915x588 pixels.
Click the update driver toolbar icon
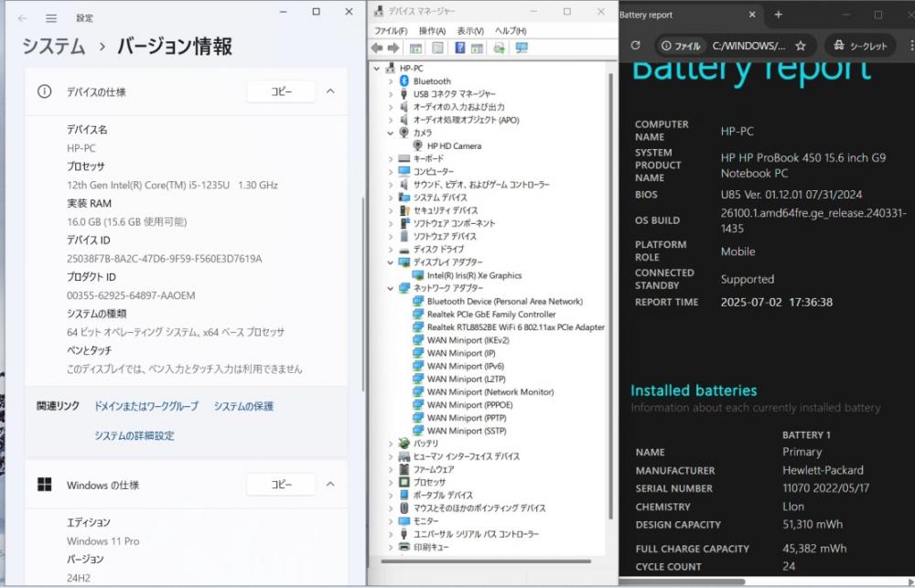click(x=499, y=48)
